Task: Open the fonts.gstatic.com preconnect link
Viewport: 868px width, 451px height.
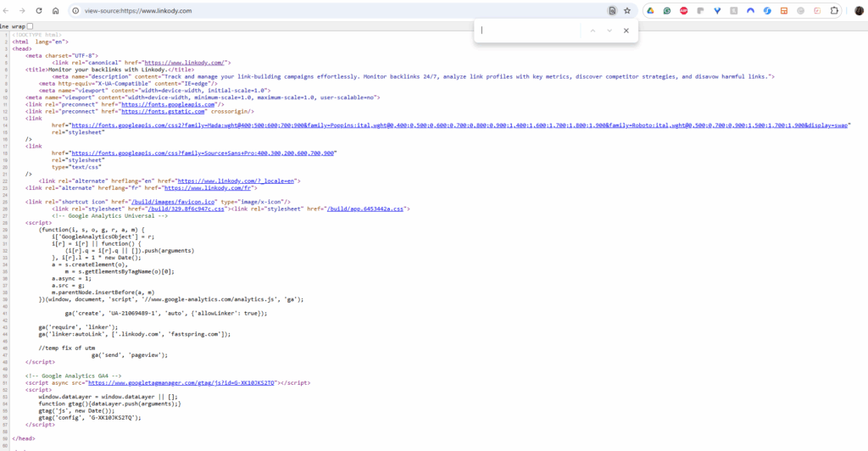Action: coord(163,111)
